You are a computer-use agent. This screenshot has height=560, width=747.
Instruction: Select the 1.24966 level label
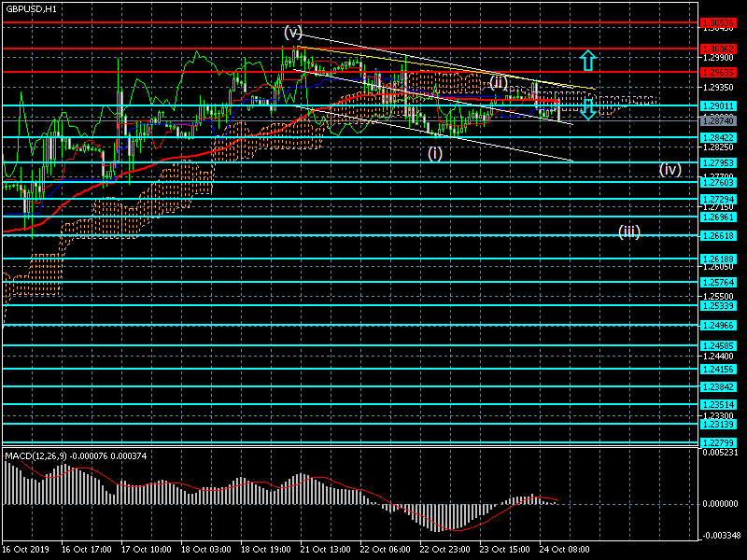(718, 325)
